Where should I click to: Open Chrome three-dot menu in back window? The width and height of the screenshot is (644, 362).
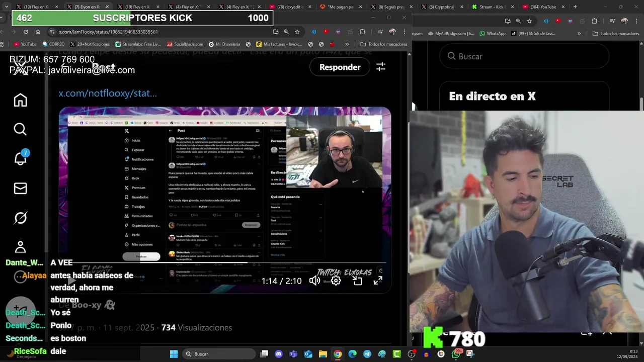coord(636,21)
